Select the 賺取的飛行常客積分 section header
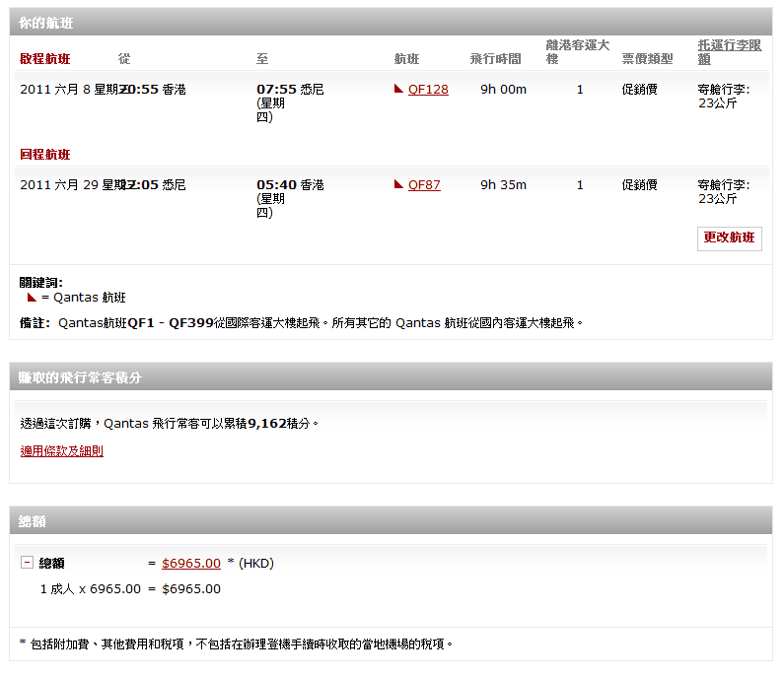 coord(81,377)
